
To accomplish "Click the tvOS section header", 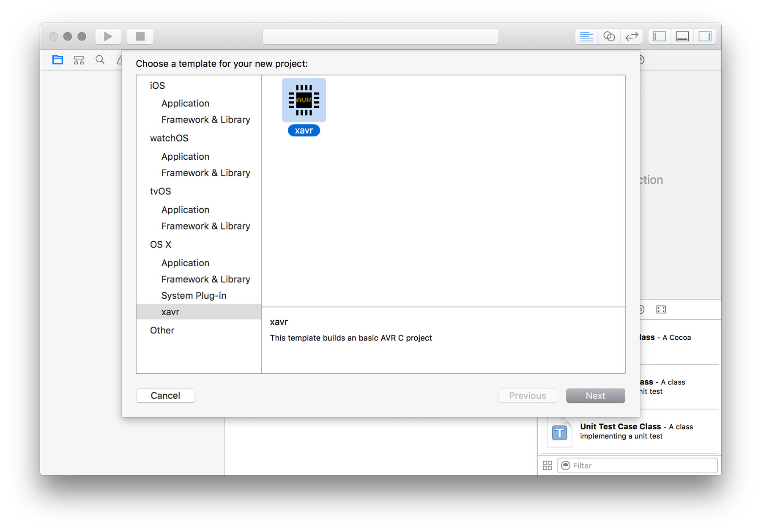I will 160,191.
